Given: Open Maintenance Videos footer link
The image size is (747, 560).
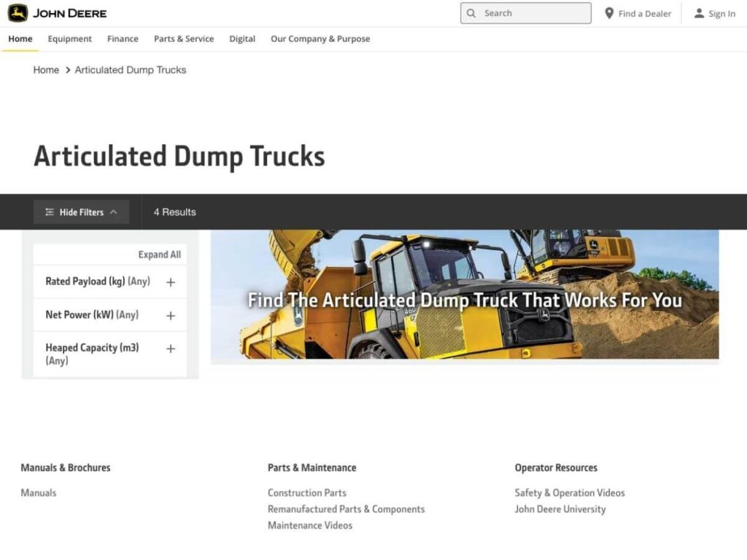Looking at the screenshot, I should pyautogui.click(x=310, y=525).
